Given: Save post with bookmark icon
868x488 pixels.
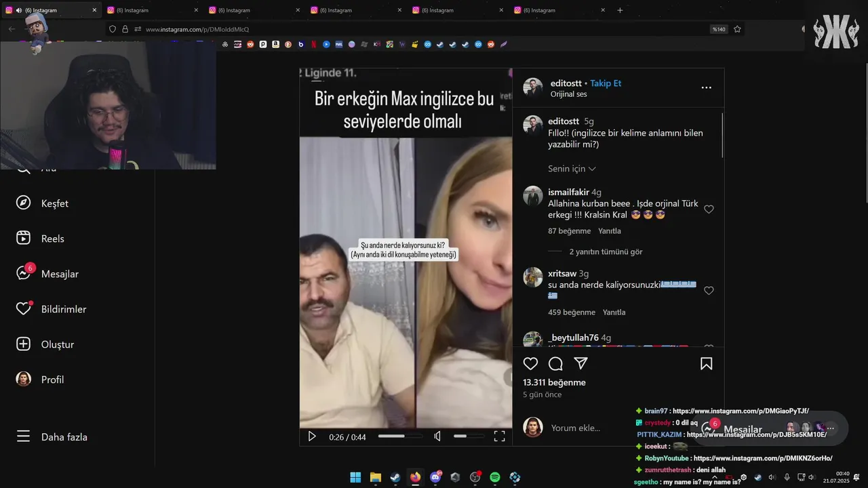Looking at the screenshot, I should point(706,364).
